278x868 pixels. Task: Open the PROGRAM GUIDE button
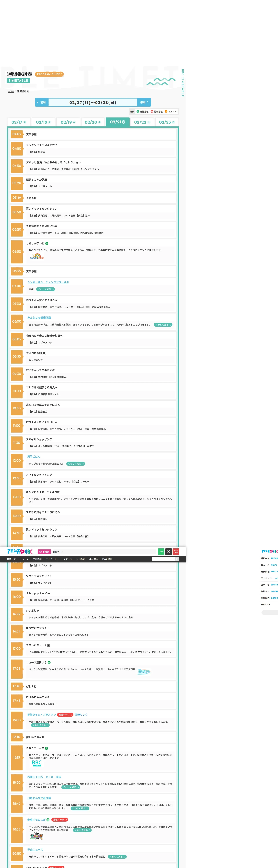click(x=49, y=74)
